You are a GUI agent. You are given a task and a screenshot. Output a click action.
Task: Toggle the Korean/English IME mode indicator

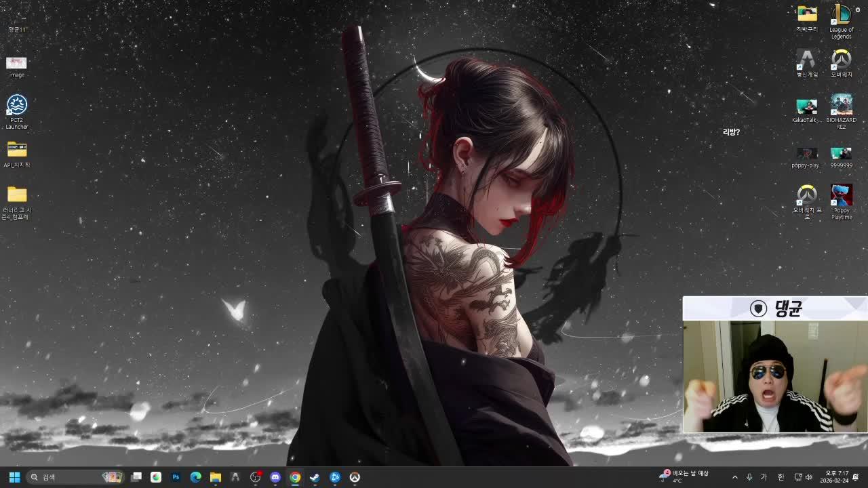coord(764,477)
